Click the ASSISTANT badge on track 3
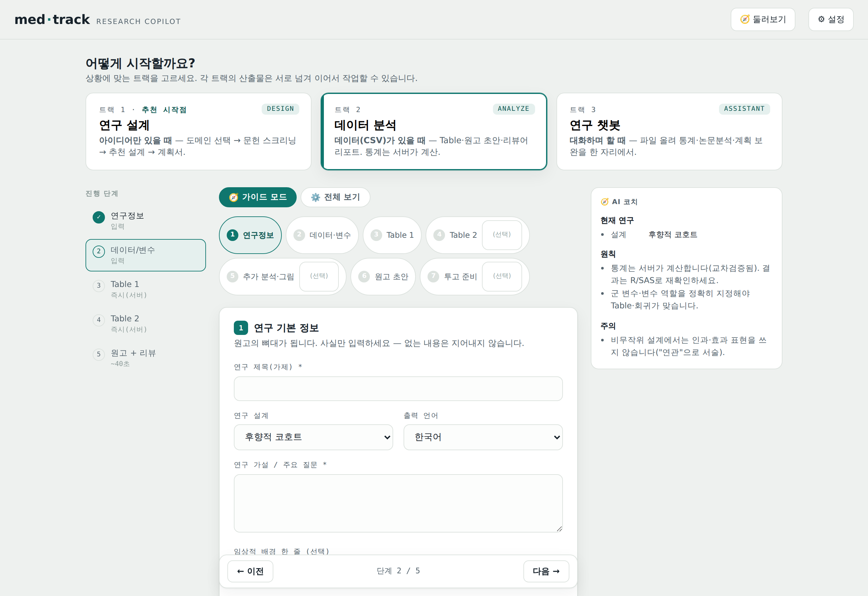This screenshot has width=868, height=596. click(744, 109)
